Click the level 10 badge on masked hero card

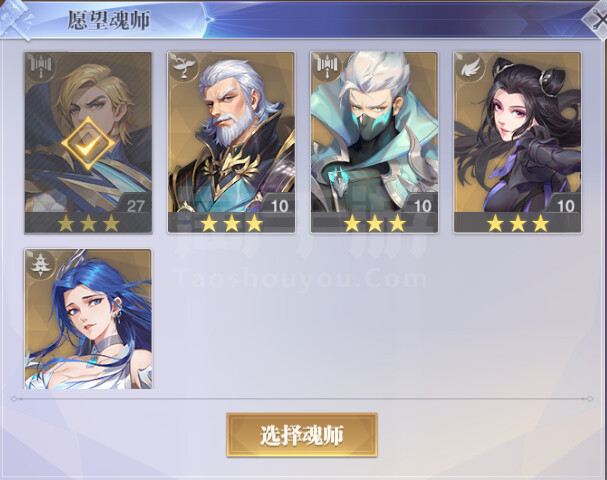pyautogui.click(x=422, y=205)
